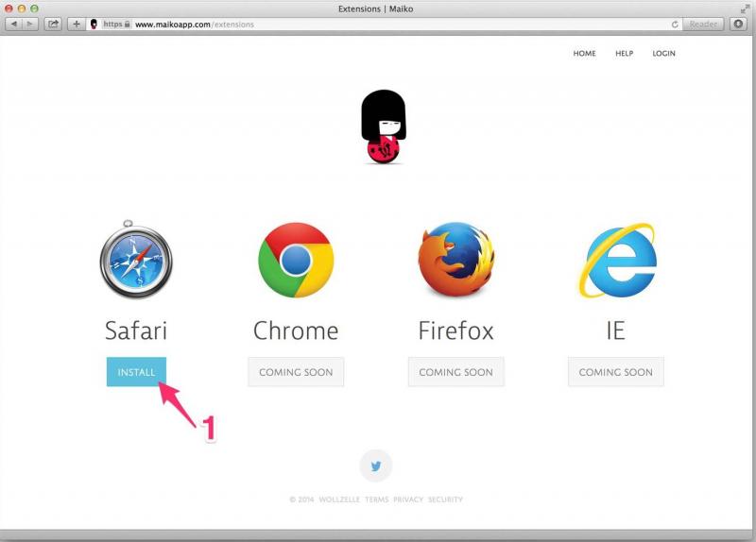Click the https lock icon
The width and height of the screenshot is (756, 542).
(x=128, y=24)
